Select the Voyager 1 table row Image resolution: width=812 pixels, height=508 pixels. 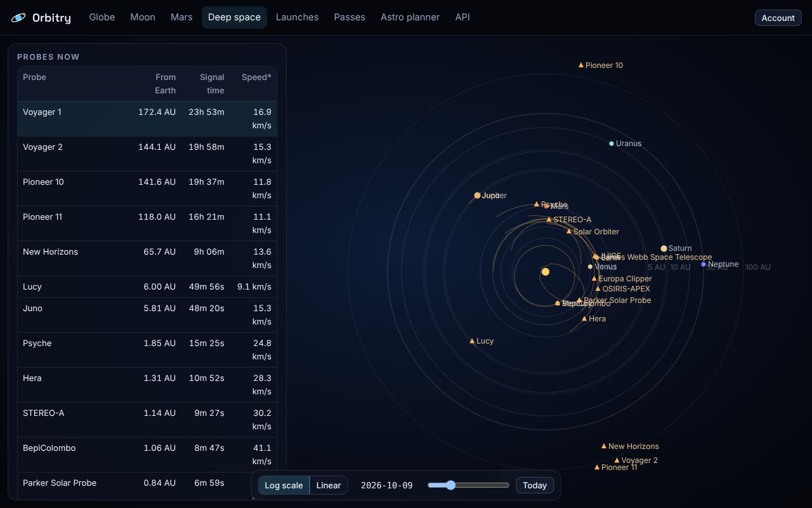[147, 119]
